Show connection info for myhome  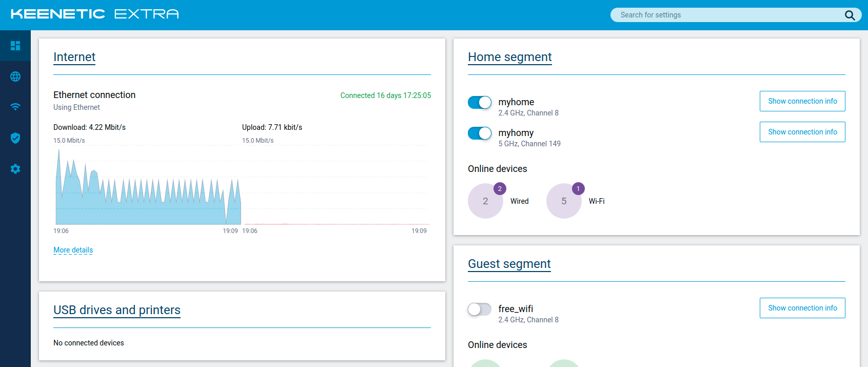(802, 101)
